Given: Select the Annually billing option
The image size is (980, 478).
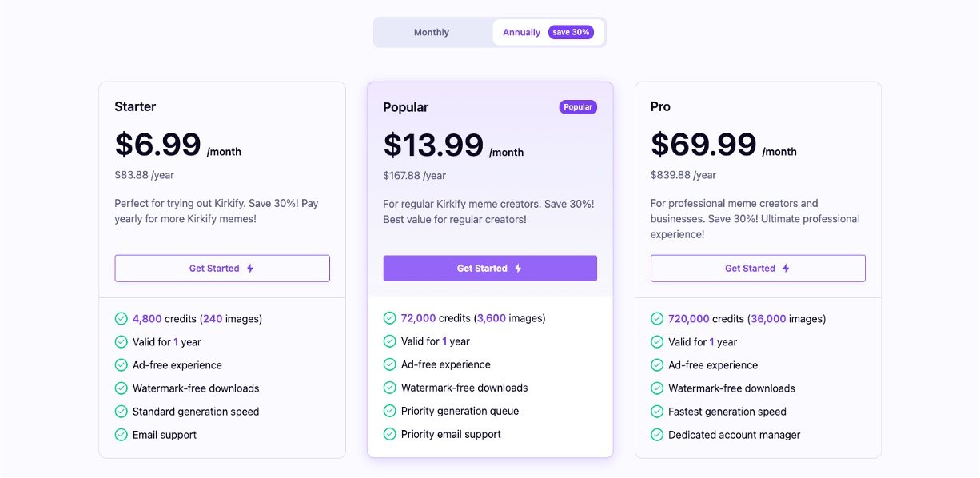Looking at the screenshot, I should point(521,33).
